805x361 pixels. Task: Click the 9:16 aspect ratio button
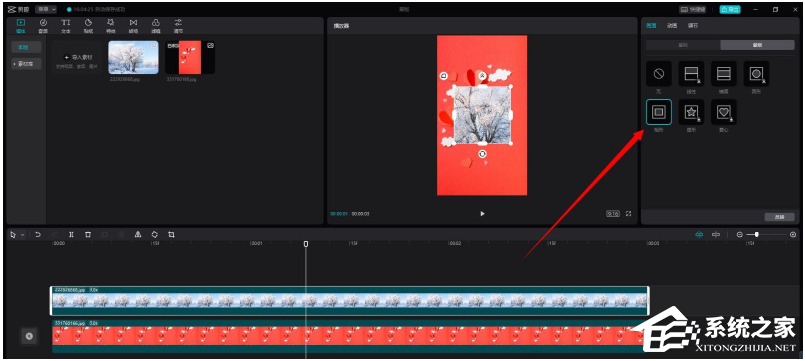pos(613,214)
